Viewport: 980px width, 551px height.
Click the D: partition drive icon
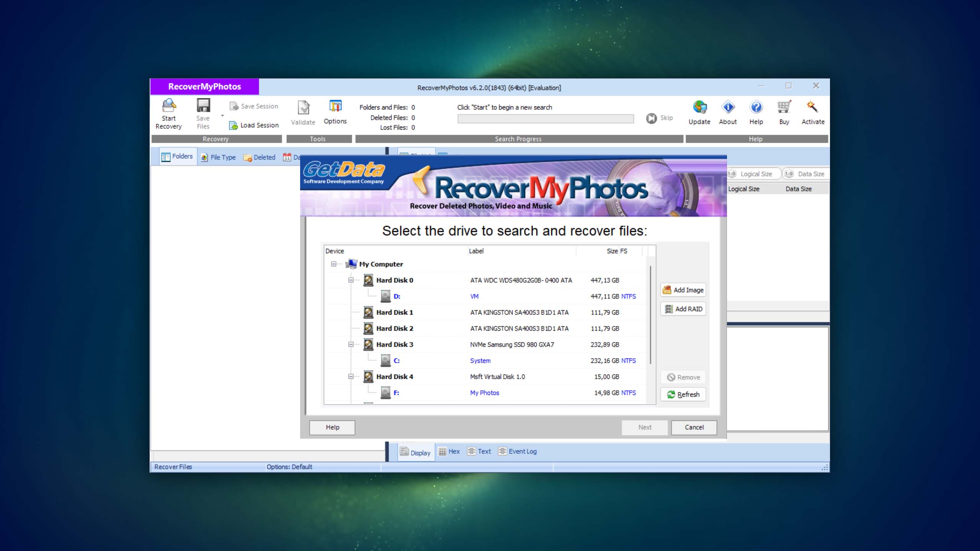pyautogui.click(x=385, y=296)
